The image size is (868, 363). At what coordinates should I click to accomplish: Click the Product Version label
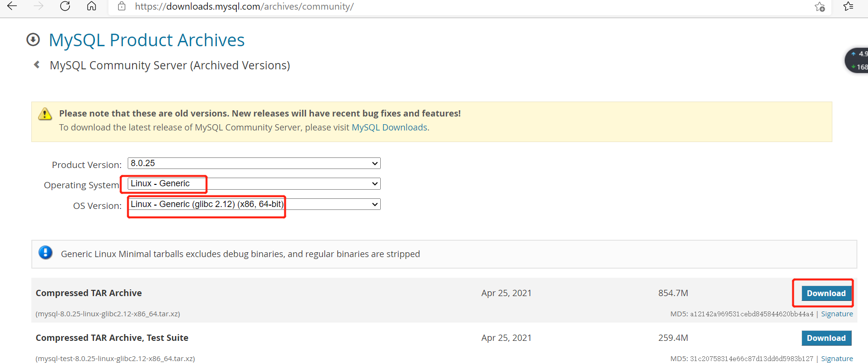[x=87, y=165]
